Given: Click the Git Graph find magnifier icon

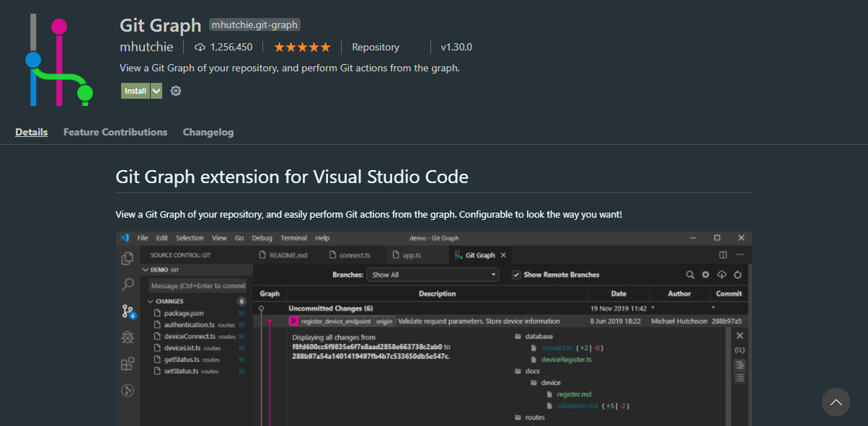Looking at the screenshot, I should (690, 275).
